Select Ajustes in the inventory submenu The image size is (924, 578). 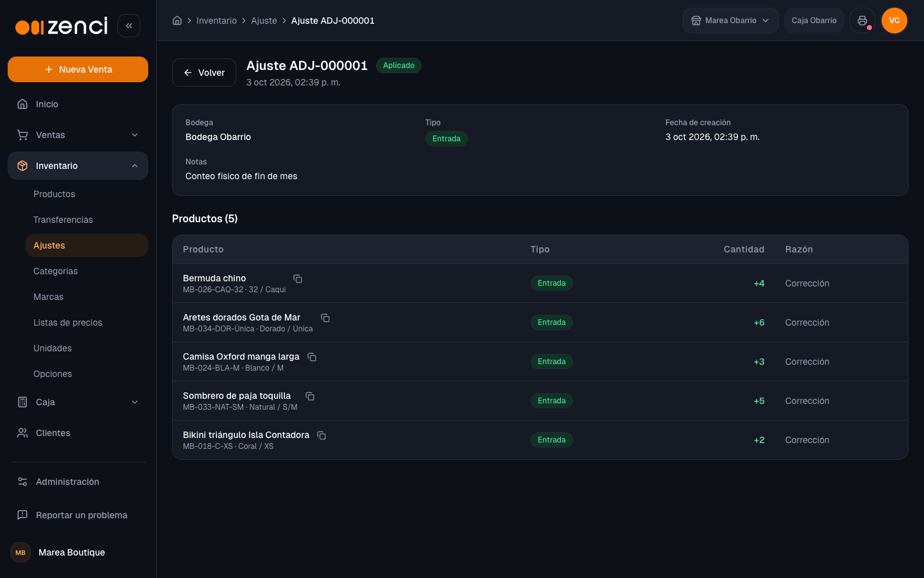tap(87, 245)
